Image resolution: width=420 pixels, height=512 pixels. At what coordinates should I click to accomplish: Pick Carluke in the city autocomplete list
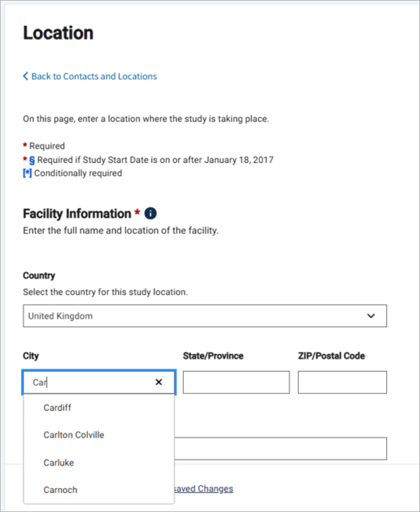click(59, 462)
